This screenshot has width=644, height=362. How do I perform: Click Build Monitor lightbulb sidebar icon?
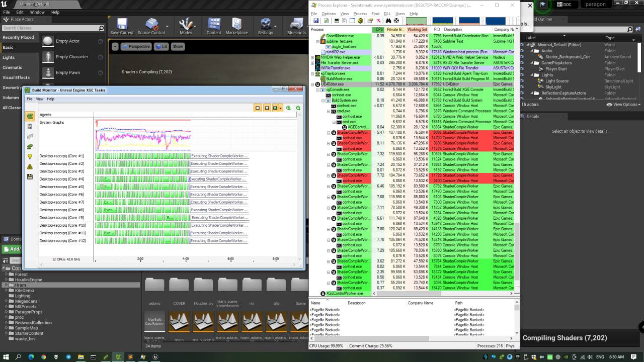(30, 156)
